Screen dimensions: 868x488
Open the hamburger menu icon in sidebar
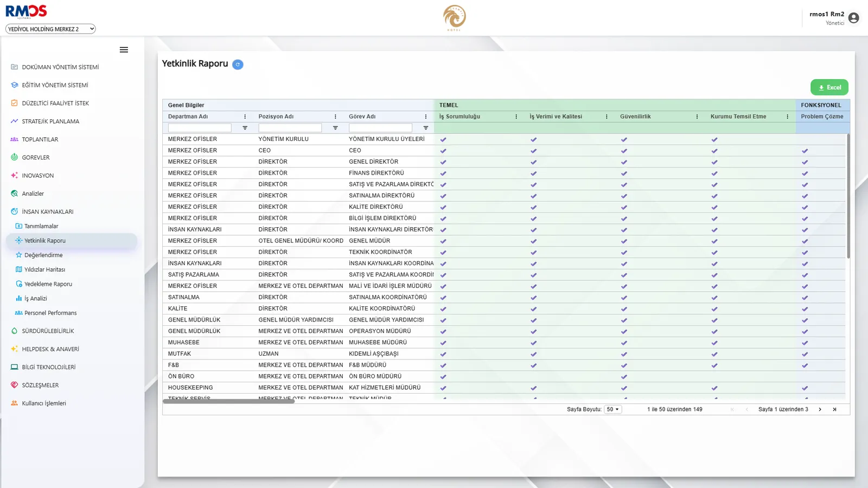click(x=124, y=50)
